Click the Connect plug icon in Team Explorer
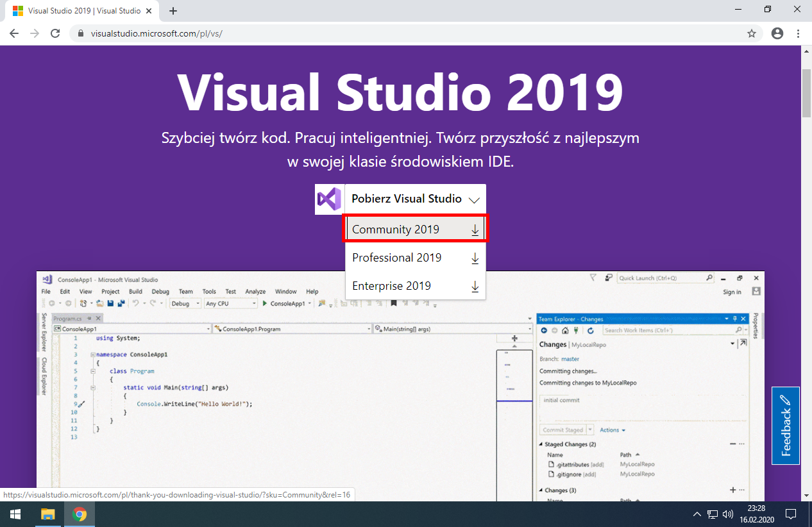The width and height of the screenshot is (812, 527). 575,330
